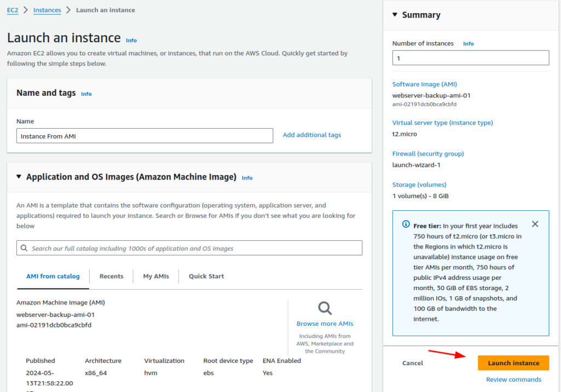Open the Review commands link
This screenshot has width=561, height=392.
[513, 379]
